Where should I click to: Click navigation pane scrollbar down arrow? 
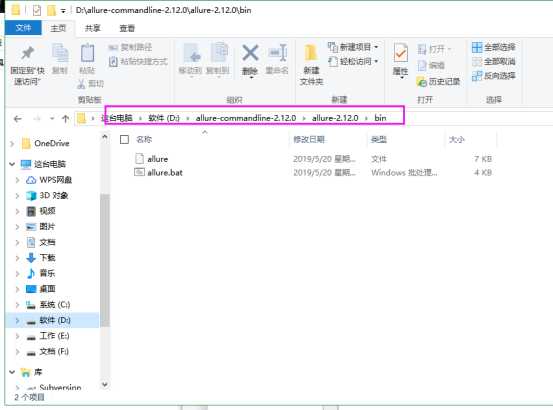point(105,384)
